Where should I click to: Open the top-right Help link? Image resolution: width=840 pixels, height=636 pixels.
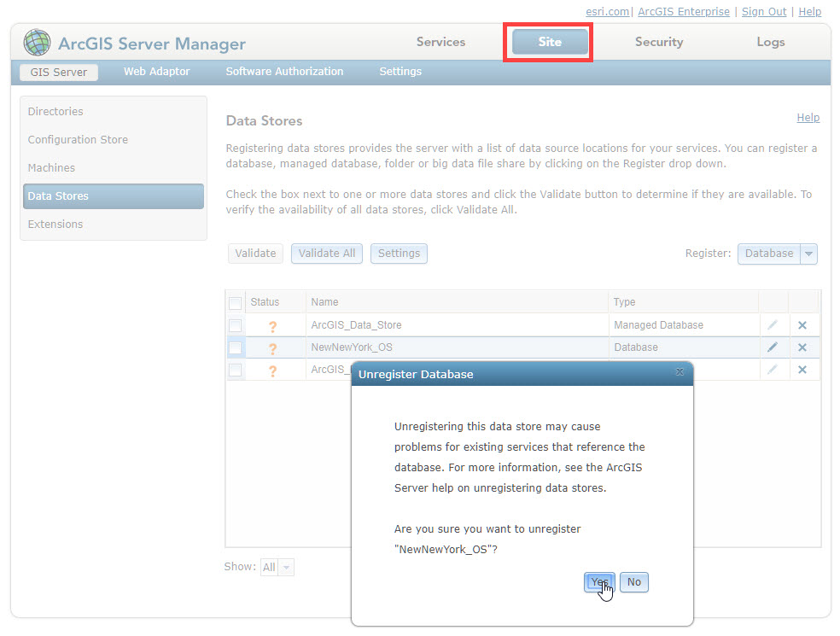[x=809, y=12]
